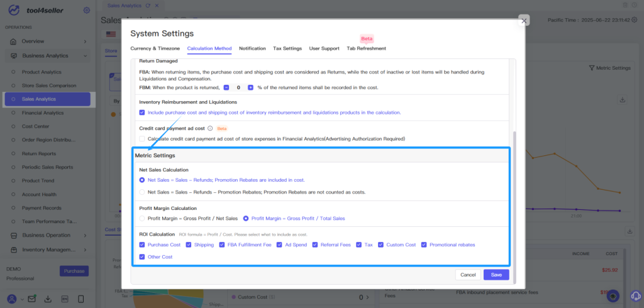
Task: Click FBM returned percentage input field
Action: (238, 87)
